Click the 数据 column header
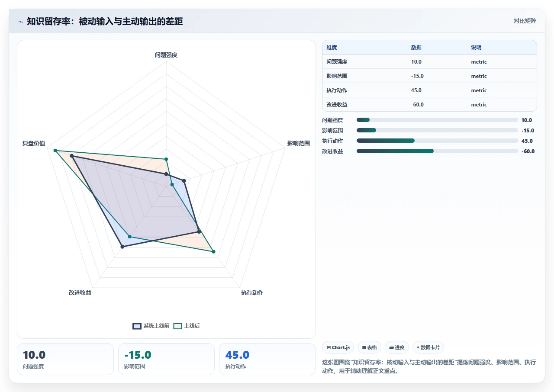The image size is (554, 392). (416, 48)
